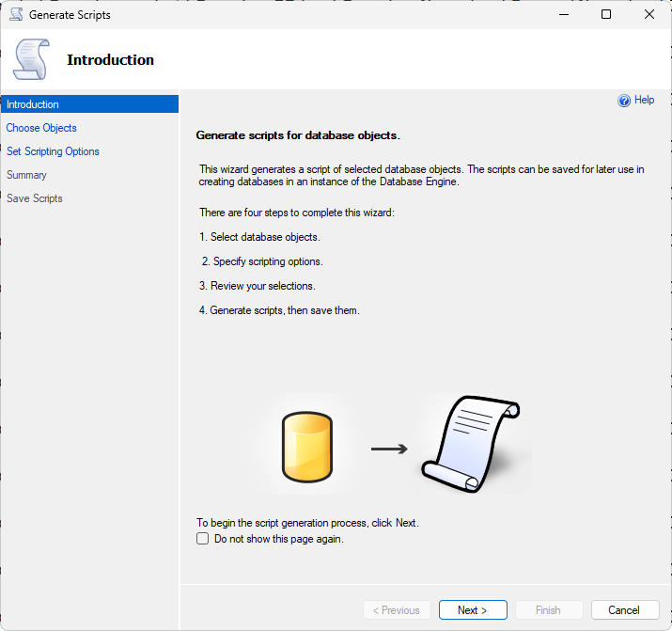The height and width of the screenshot is (631, 672).
Task: Click the < Previous button
Action: coord(397,610)
